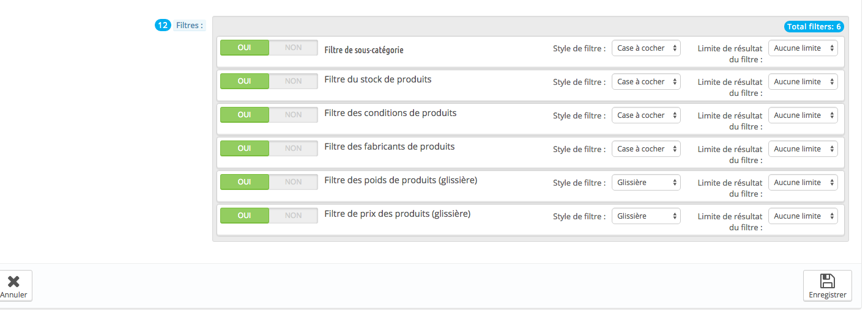The width and height of the screenshot is (868, 317).
Task: Set stock de produits filter to NON
Action: pos(293,81)
